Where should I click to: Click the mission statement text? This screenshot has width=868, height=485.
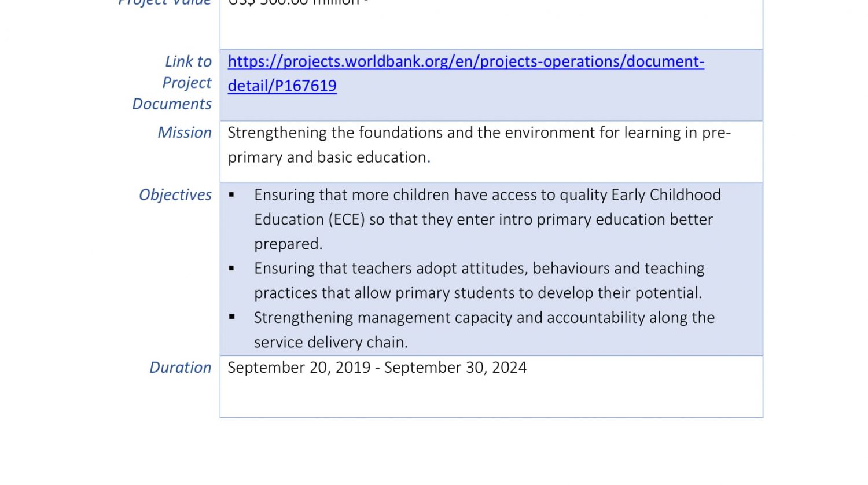479,133
